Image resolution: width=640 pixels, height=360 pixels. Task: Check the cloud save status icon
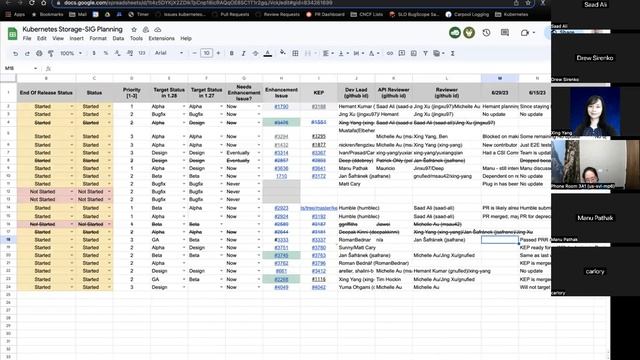[158, 29]
